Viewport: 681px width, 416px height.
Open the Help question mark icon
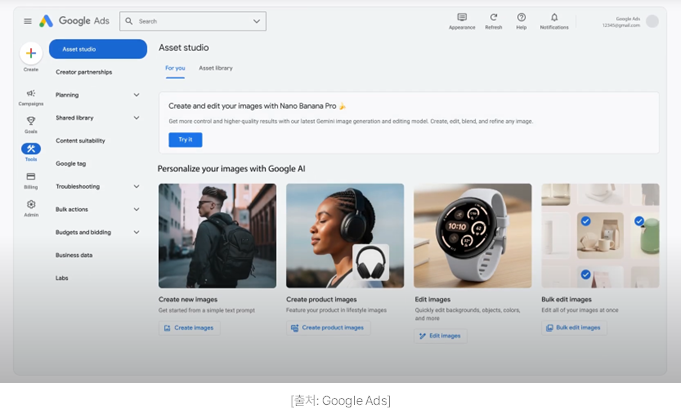521,17
